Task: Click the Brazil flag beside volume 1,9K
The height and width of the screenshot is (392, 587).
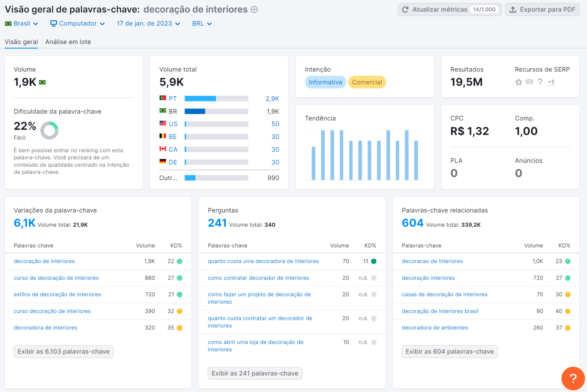Action: click(x=42, y=83)
